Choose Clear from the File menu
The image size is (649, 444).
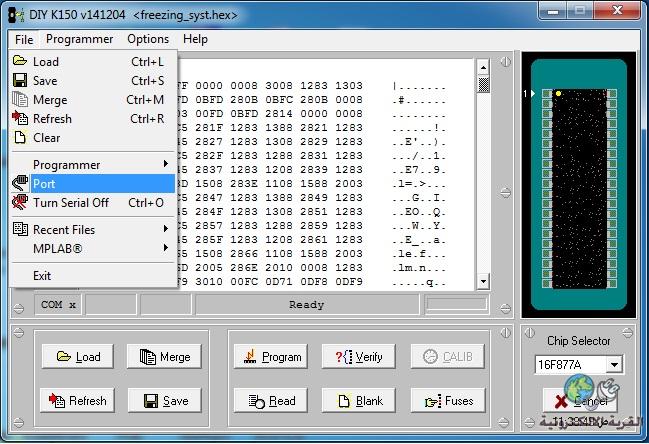[x=94, y=138]
